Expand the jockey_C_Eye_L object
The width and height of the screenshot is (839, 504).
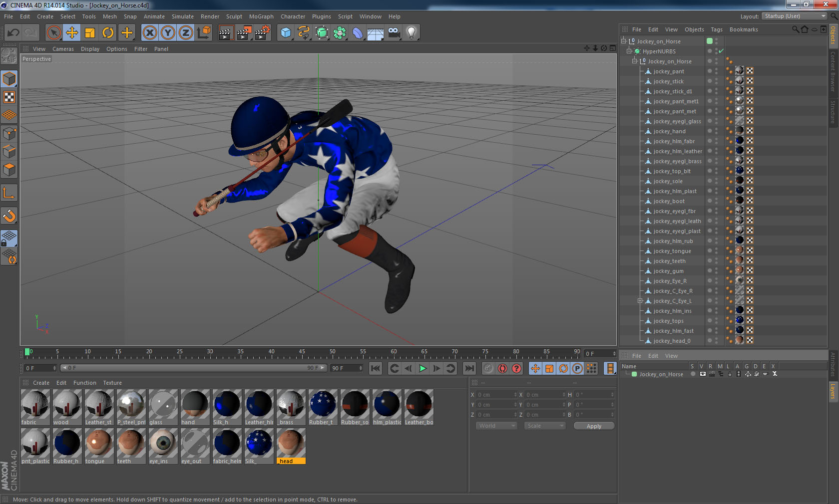(640, 301)
